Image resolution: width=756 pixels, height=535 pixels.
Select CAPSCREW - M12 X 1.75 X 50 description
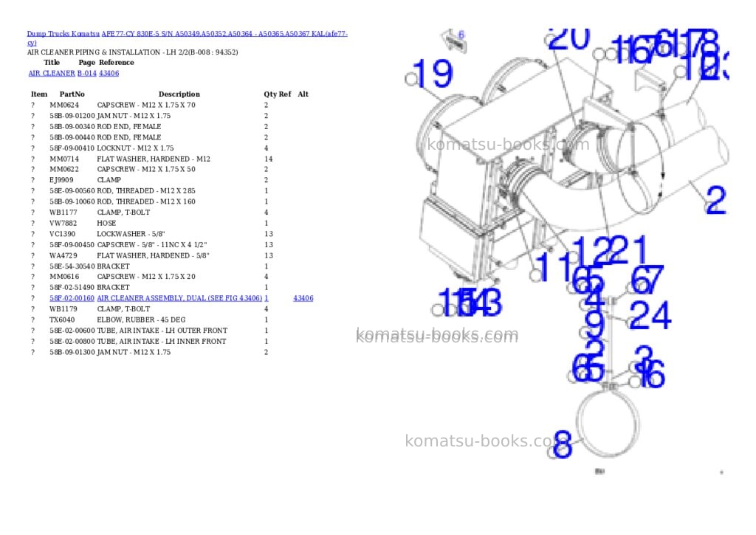click(146, 169)
